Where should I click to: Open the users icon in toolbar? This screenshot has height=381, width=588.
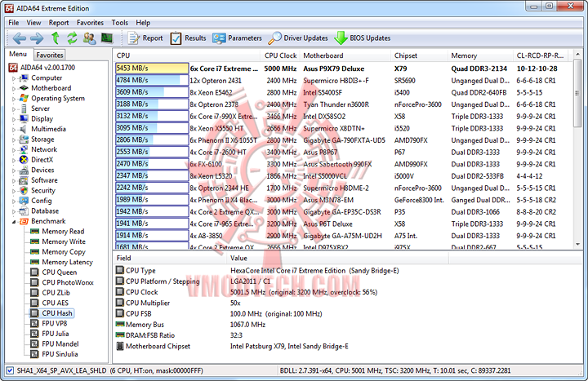(89, 38)
